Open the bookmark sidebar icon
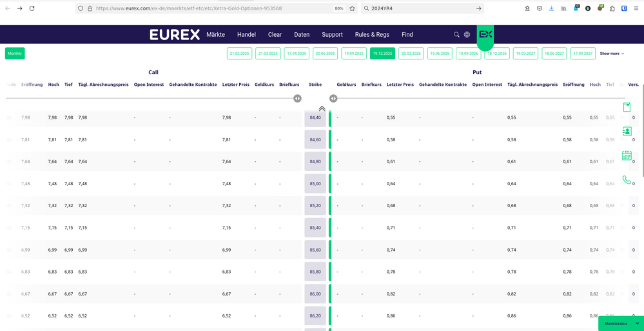This screenshot has height=331, width=644. click(x=627, y=107)
